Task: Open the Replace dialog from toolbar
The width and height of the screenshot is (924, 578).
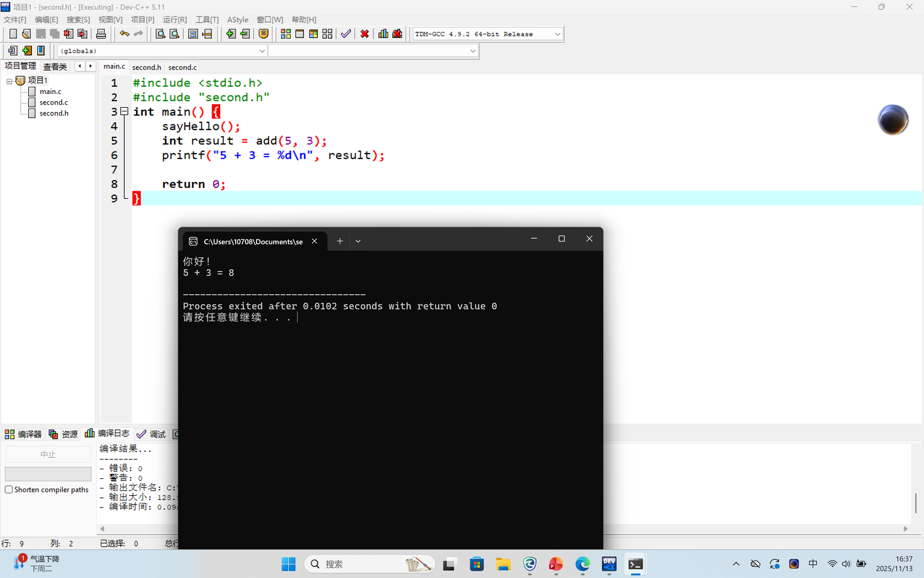Action: click(x=175, y=34)
